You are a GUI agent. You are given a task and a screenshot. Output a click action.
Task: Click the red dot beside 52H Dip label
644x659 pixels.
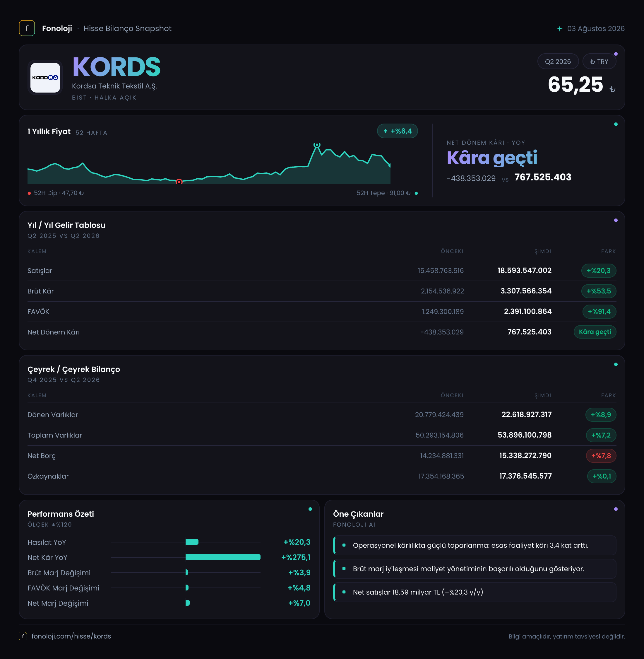pos(30,193)
